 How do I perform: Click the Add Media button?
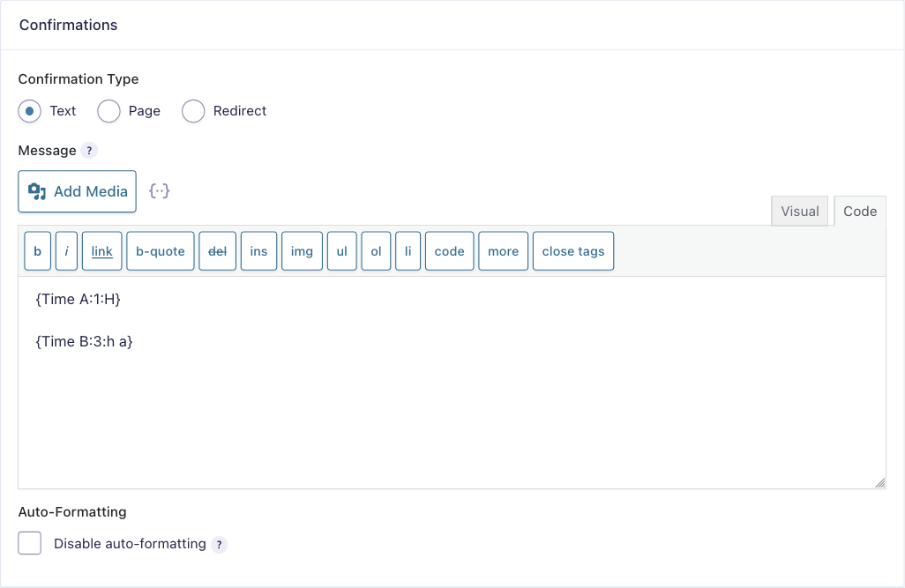coord(78,191)
